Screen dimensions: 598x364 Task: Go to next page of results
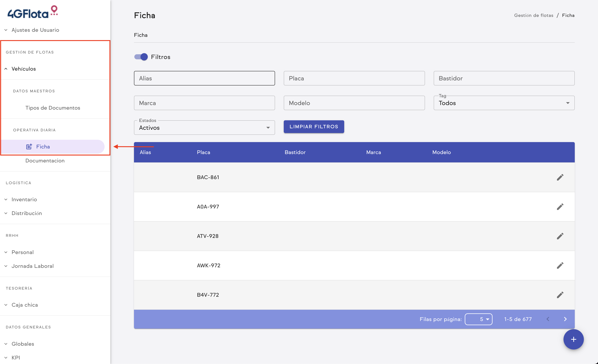pyautogui.click(x=565, y=319)
